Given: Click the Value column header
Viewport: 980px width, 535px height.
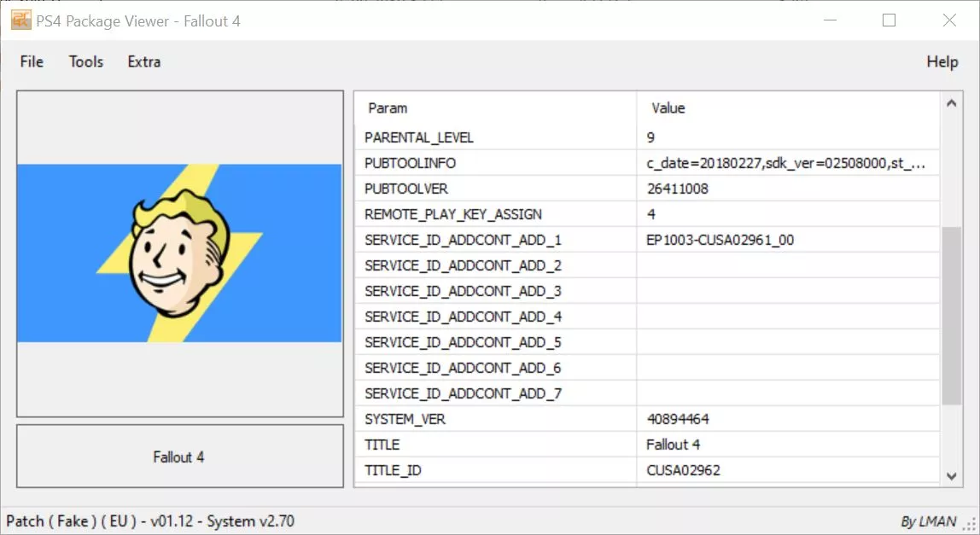Looking at the screenshot, I should pyautogui.click(x=668, y=108).
